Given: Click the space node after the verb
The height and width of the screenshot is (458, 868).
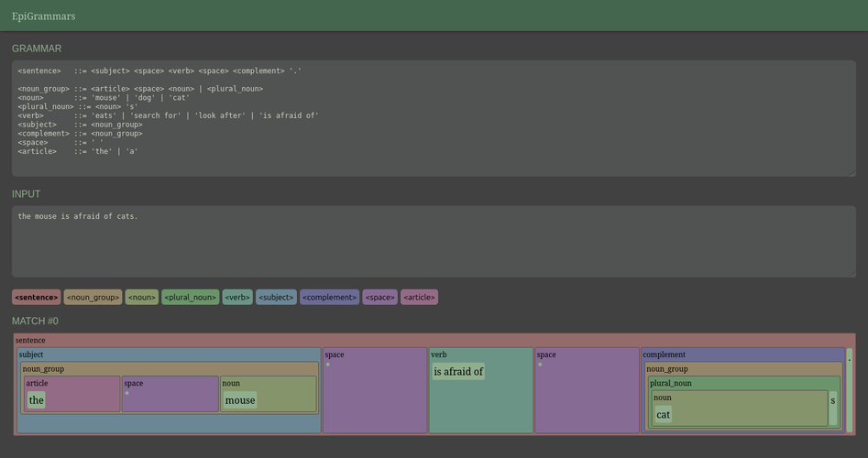Looking at the screenshot, I should [587, 390].
